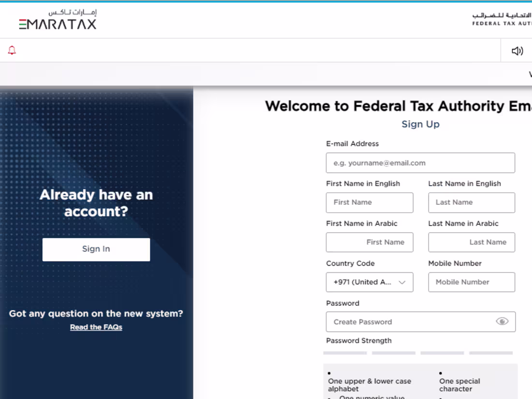Select 'One special character' requirement
The width and height of the screenshot is (532, 399).
tap(459, 385)
